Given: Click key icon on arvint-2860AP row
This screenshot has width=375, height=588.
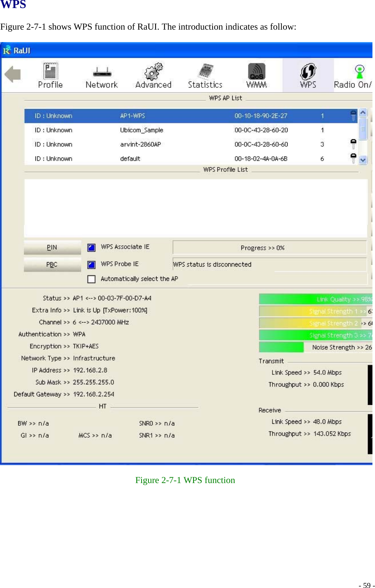Looking at the screenshot, I should tap(353, 144).
